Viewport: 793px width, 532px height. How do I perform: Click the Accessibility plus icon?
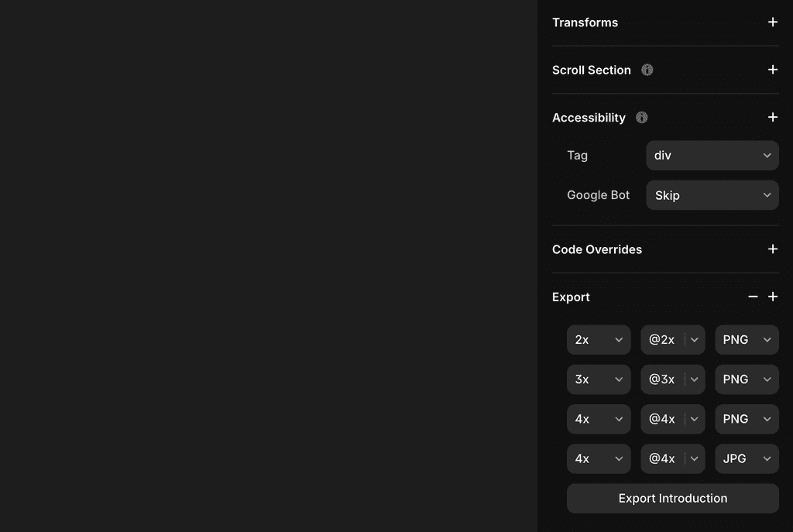772,117
